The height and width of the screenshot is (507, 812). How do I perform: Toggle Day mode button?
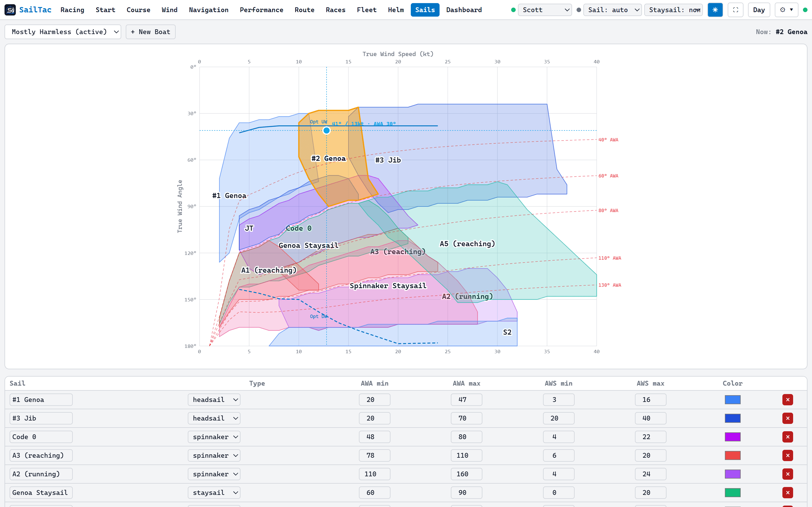point(759,10)
